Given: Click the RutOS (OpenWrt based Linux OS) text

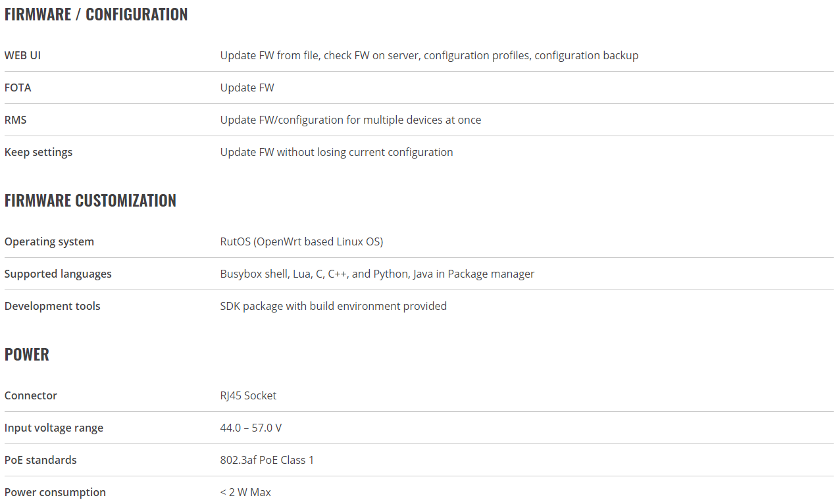Looking at the screenshot, I should coord(301,242).
